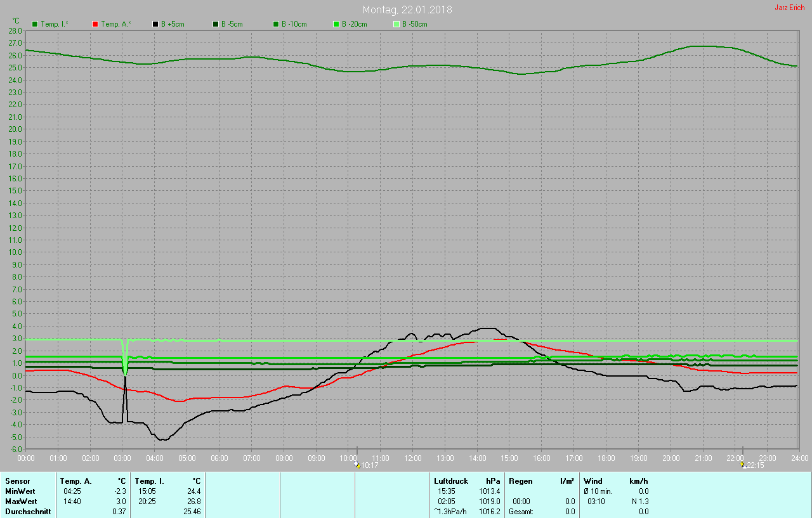Click the 22:15 marker icon on the time axis
812x518 pixels.
click(x=743, y=465)
